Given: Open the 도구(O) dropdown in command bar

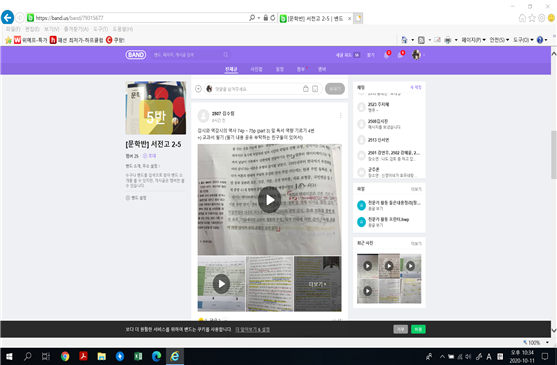Looking at the screenshot, I should pyautogui.click(x=523, y=40).
